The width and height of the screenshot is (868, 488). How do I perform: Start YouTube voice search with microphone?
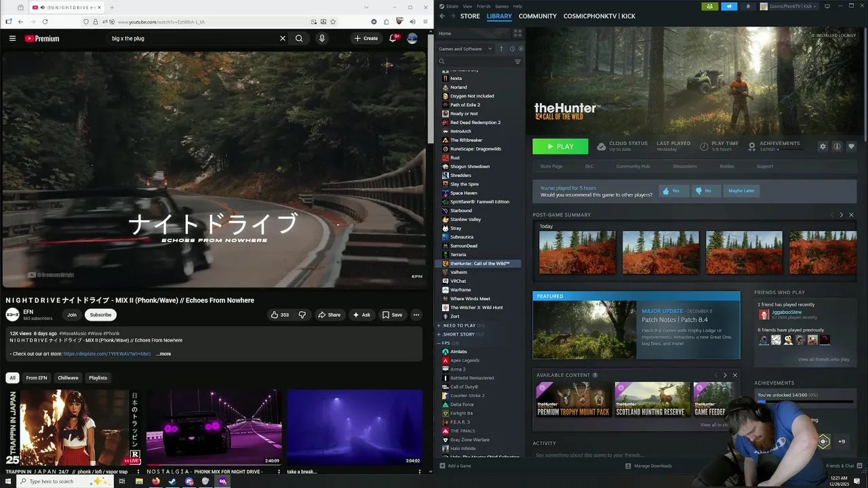(322, 39)
